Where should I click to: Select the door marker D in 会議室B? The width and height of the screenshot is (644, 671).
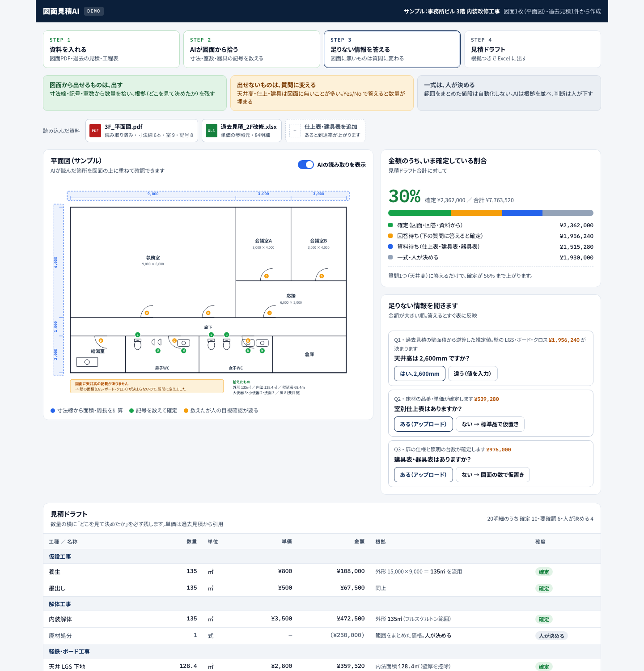pos(322,276)
